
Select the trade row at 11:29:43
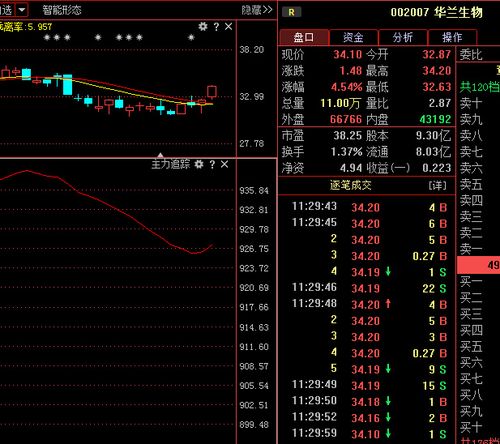click(367, 207)
